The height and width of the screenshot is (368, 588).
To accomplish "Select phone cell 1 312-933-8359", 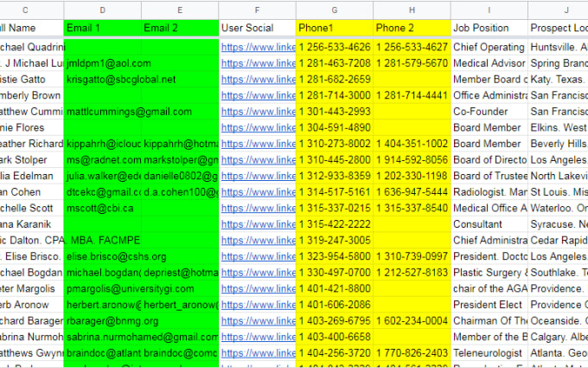I will (335, 176).
